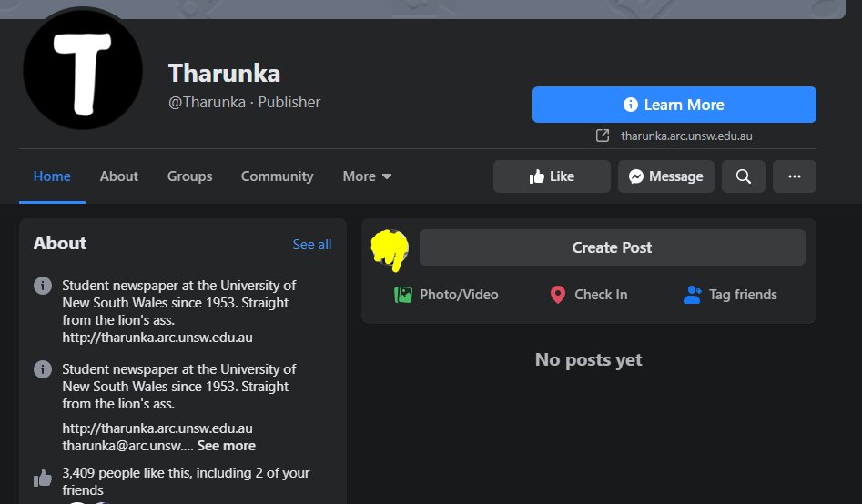Open the tharunka.arc.unsw.edu.au link under Learn More
The width and height of the screenshot is (862, 504).
click(686, 136)
